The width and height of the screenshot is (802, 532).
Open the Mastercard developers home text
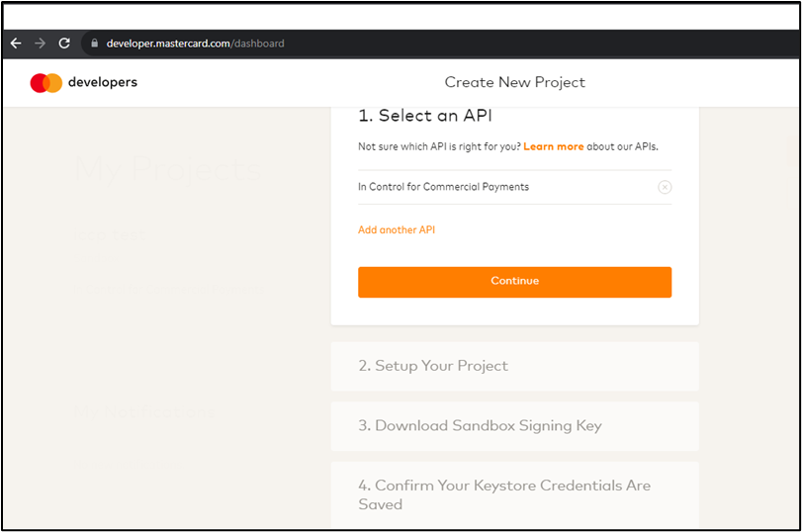103,82
